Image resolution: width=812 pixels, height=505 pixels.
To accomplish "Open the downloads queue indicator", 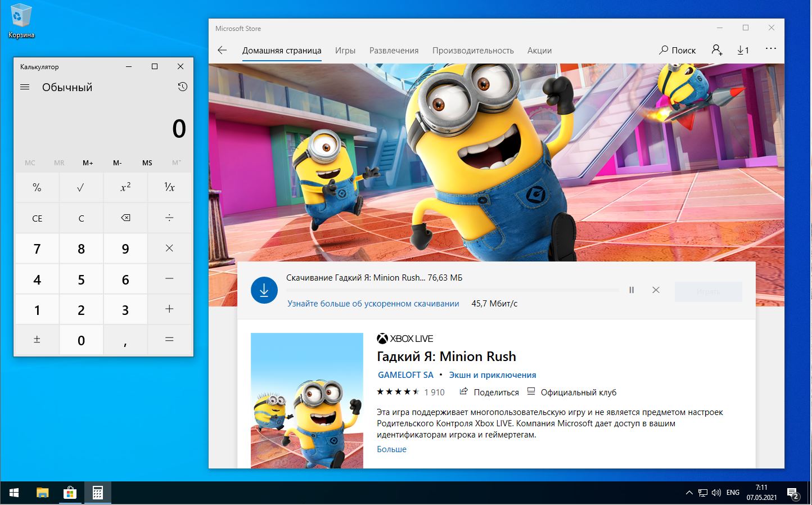I will point(743,50).
